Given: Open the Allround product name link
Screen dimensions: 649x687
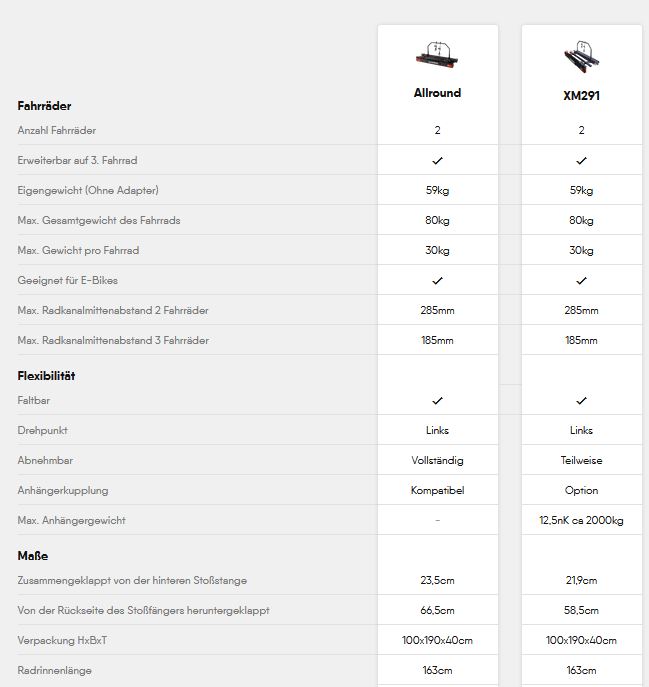Looking at the screenshot, I should [x=437, y=93].
